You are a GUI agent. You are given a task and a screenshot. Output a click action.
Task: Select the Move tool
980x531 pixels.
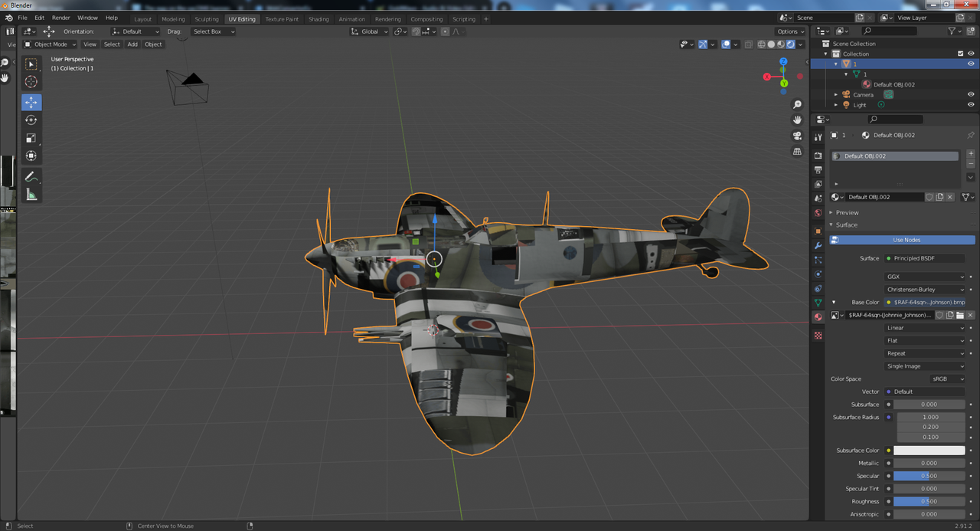click(x=31, y=102)
